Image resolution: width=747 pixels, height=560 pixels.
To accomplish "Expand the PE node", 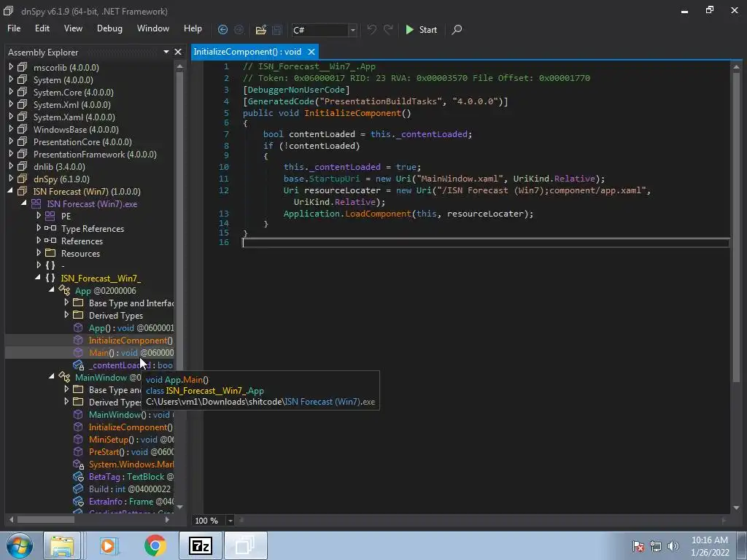I will [39, 216].
